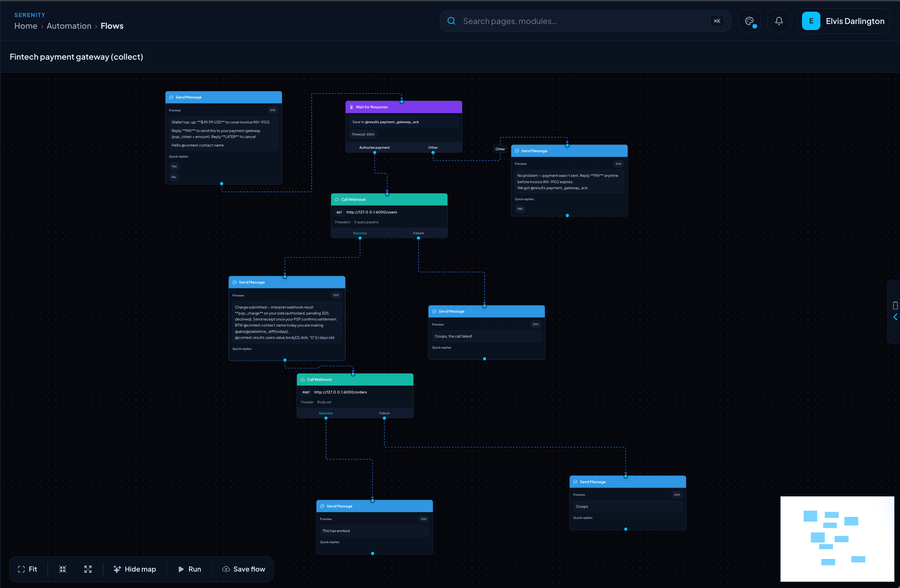The image size is (900, 588).
Task: Click output port below the Ooops node
Action: pyautogui.click(x=625, y=529)
